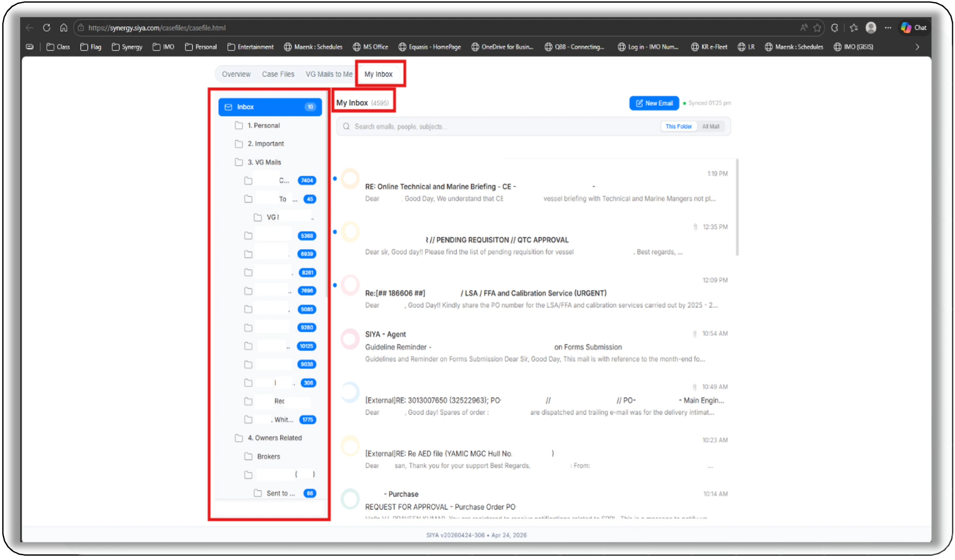955x560 pixels.
Task: Open browser profile avatar
Action: pos(871,28)
